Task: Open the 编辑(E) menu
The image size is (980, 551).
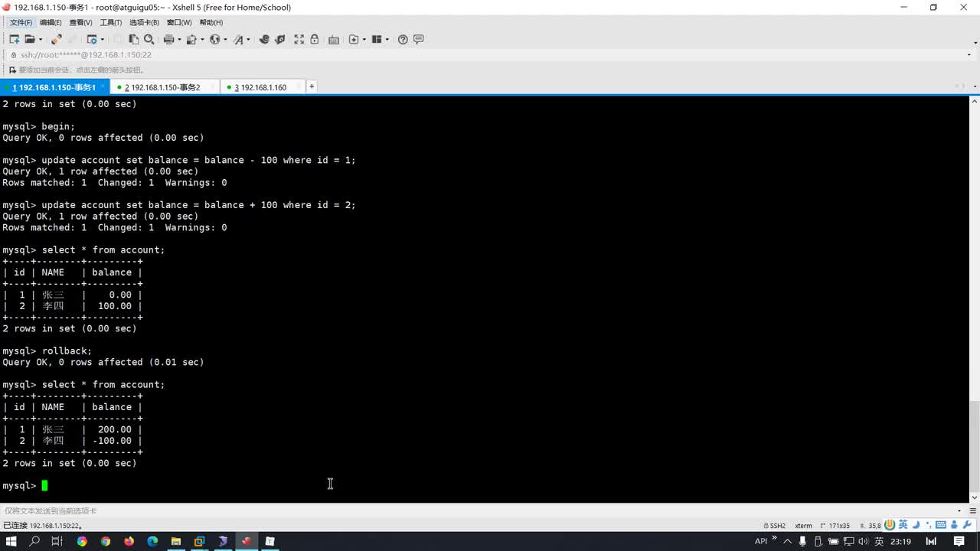Action: pos(51,22)
